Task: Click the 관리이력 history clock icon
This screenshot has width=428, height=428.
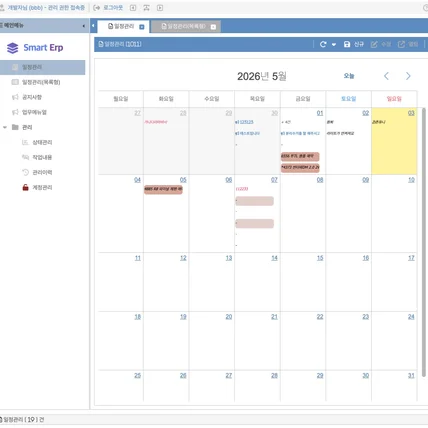Action: click(x=25, y=172)
